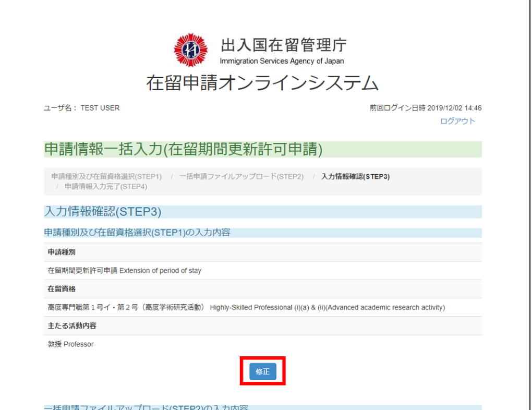This screenshot has height=410, width=532.
Task: Click the ユーザ名 TEST USER label
Action: 82,108
